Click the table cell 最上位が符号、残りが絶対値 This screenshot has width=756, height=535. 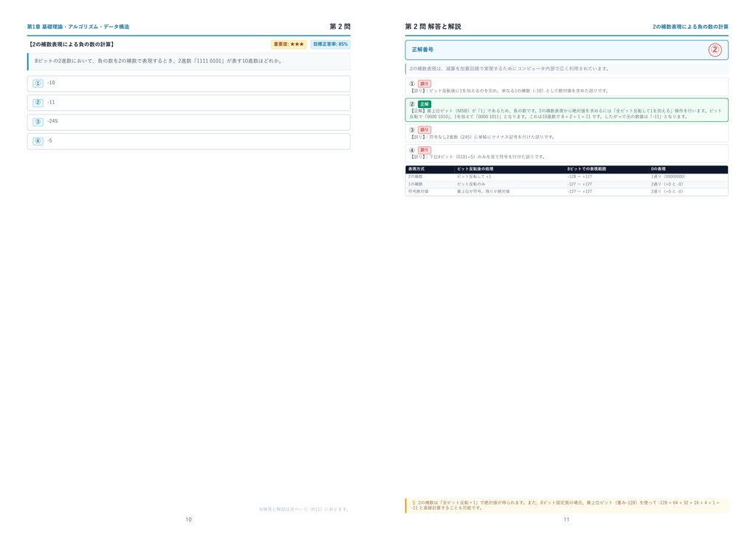click(x=483, y=191)
